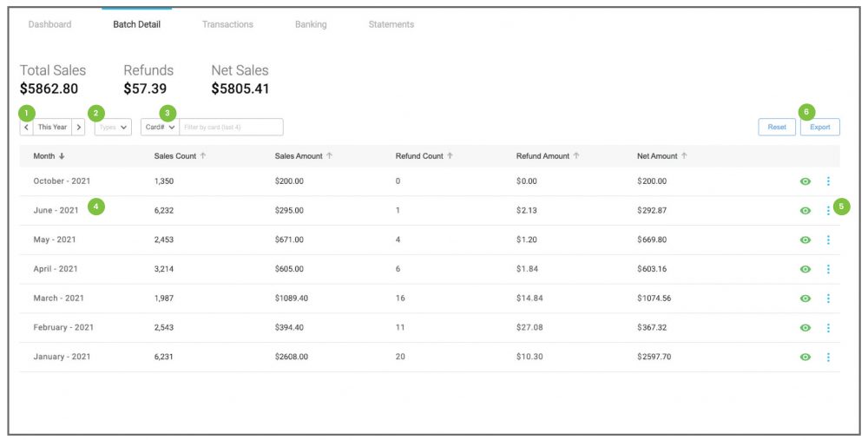Switch to the Transactions tab

click(x=227, y=24)
